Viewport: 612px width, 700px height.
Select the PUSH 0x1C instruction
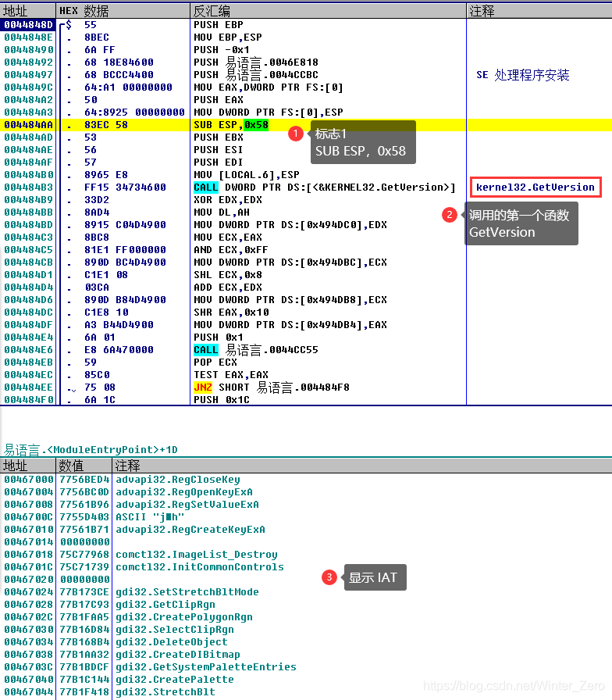coord(222,400)
